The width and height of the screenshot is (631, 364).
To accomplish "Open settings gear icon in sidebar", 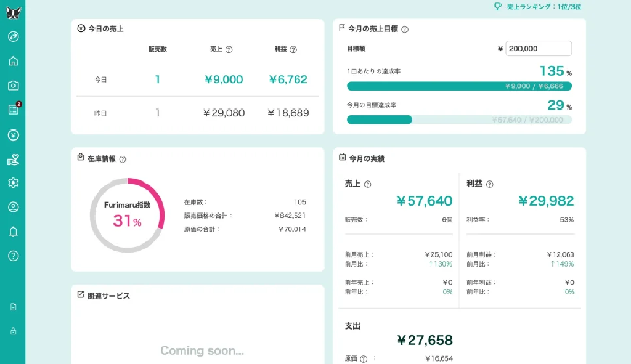I will click(x=13, y=183).
